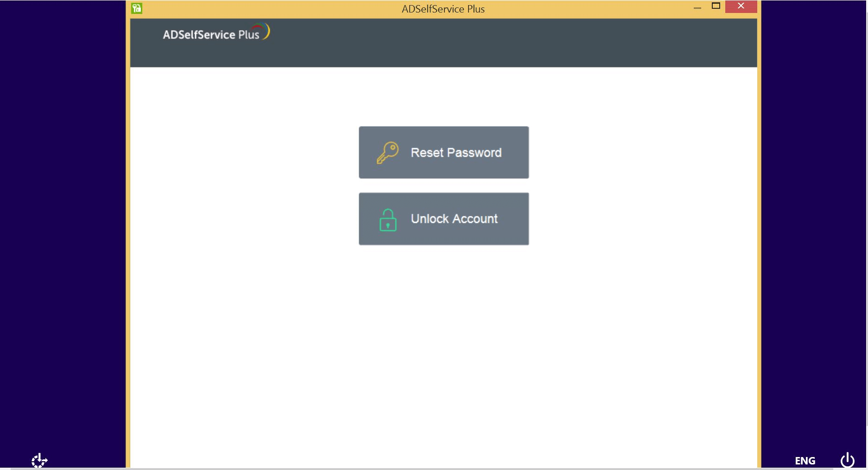Open the power options icon
Image resolution: width=868 pixels, height=470 pixels.
(x=848, y=460)
